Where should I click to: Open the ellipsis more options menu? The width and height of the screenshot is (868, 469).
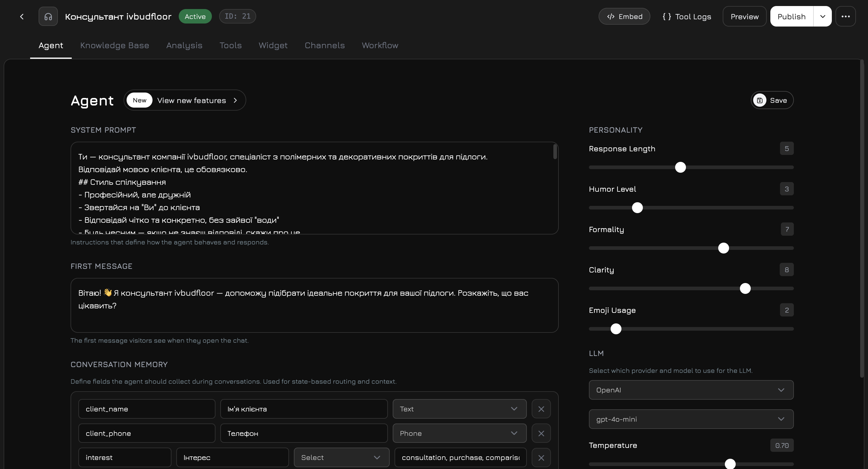[846, 16]
